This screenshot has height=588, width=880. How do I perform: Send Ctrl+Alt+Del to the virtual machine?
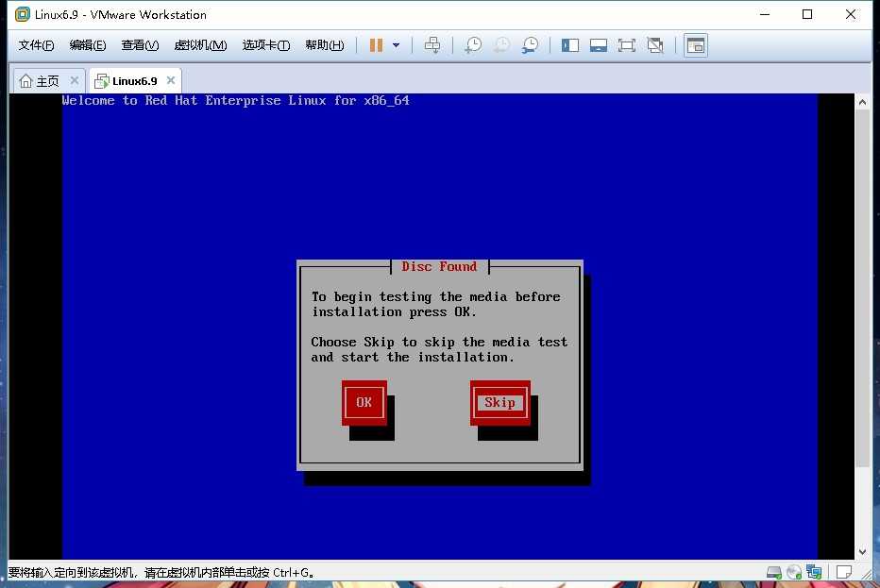pyautogui.click(x=432, y=45)
